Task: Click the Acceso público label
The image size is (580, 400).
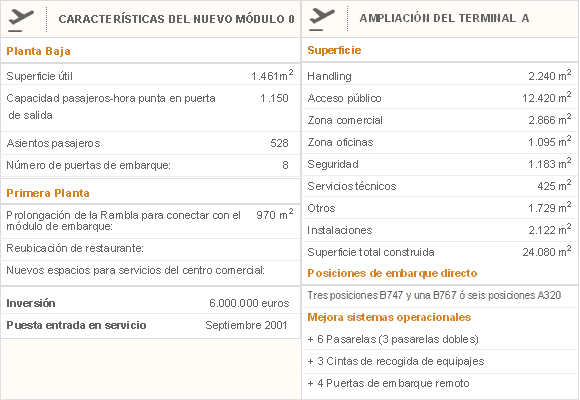Action: 344,98
